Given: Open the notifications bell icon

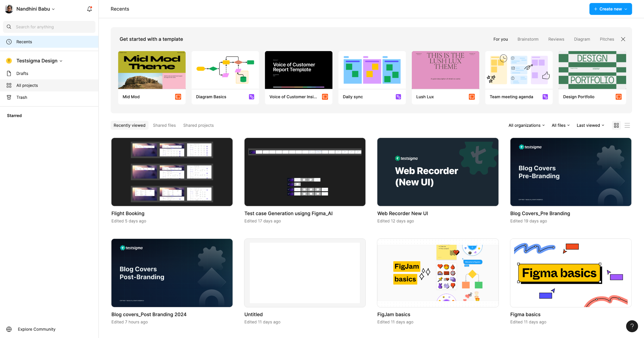Looking at the screenshot, I should tap(89, 9).
